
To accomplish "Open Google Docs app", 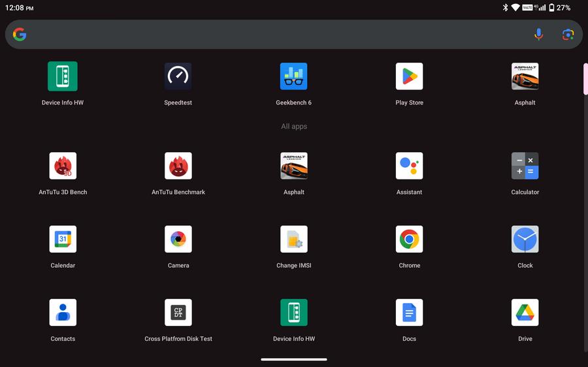I will (409, 312).
